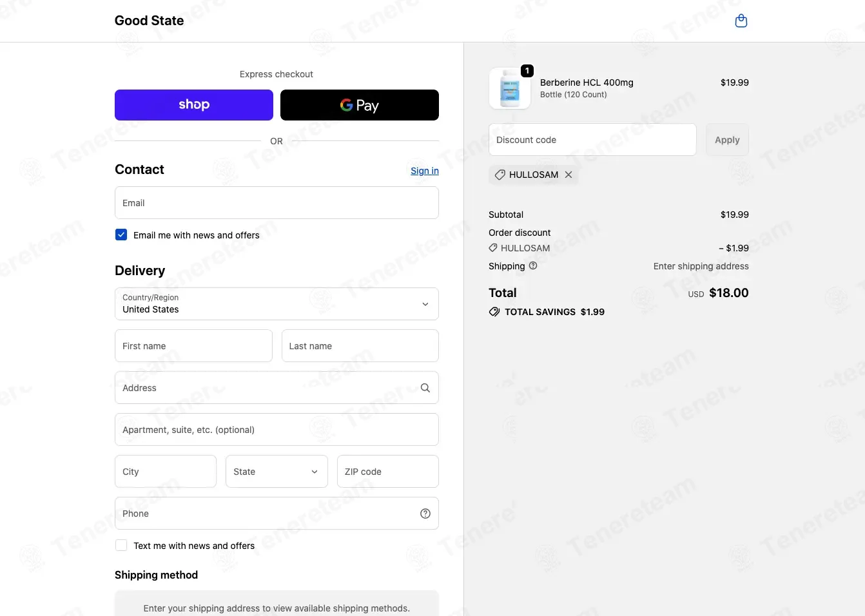Click the discount amount – $1.99

[734, 248]
